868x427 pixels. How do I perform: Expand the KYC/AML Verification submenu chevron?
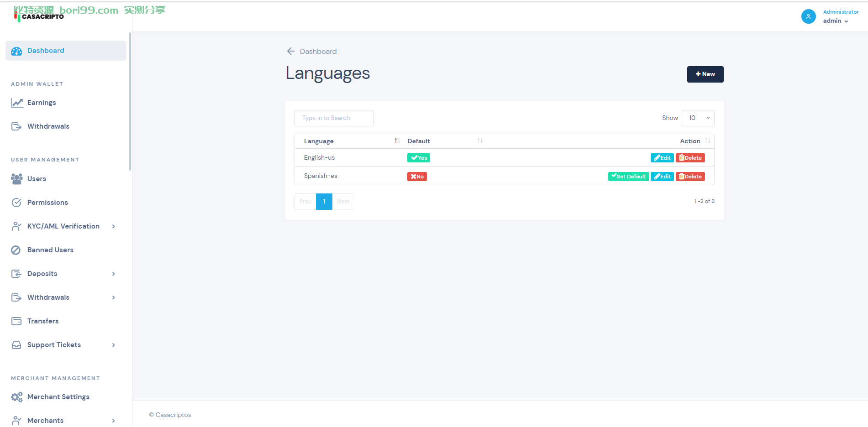(114, 226)
